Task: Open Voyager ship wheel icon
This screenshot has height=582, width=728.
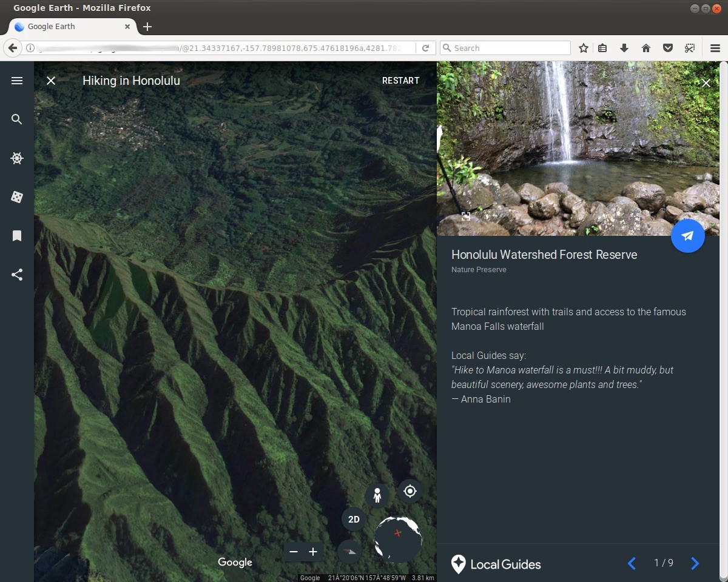Action: 17,158
